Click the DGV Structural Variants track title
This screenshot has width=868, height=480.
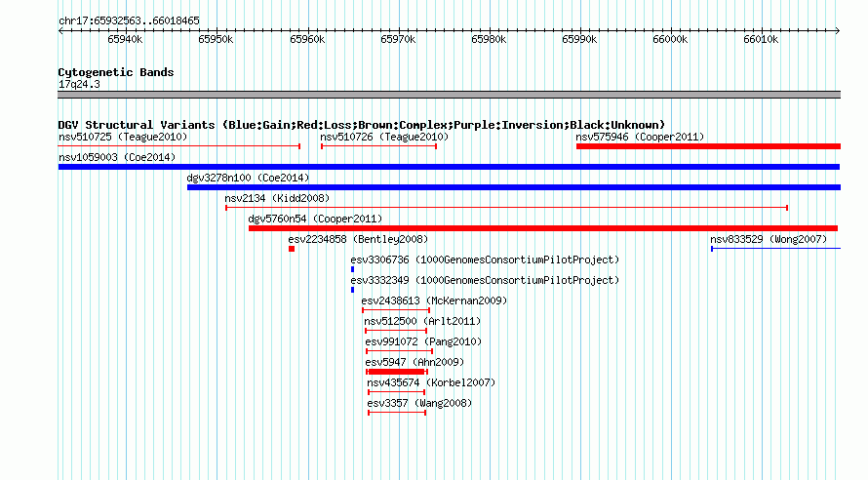click(x=362, y=125)
